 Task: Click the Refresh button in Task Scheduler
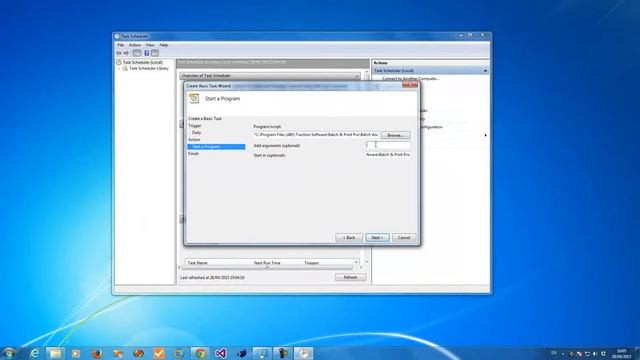(x=350, y=277)
